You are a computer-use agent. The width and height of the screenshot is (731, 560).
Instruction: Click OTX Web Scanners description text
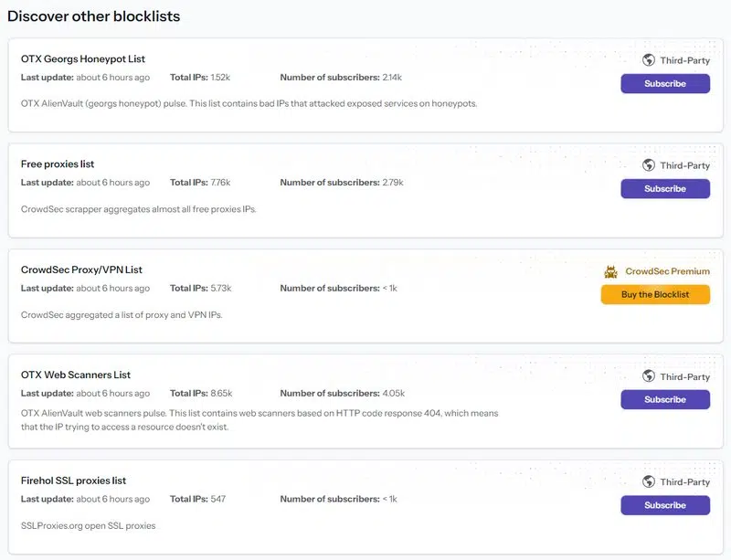(x=260, y=419)
